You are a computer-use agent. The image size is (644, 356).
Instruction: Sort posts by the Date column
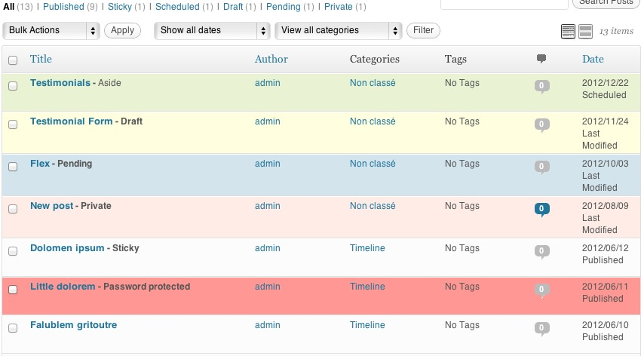(x=593, y=59)
